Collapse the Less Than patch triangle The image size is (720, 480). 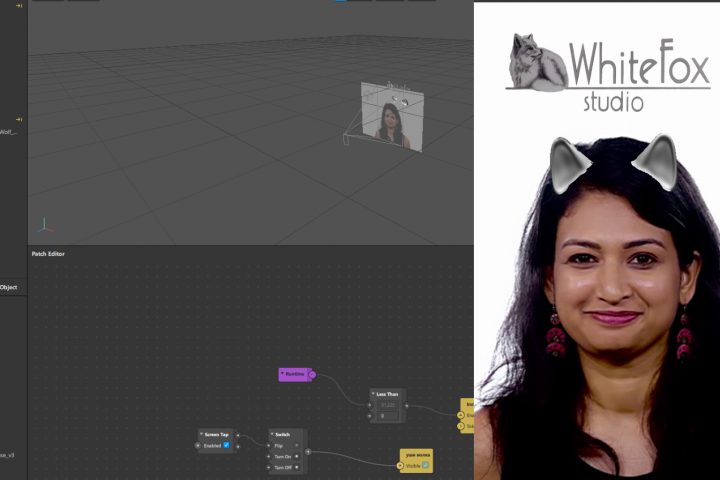373,394
